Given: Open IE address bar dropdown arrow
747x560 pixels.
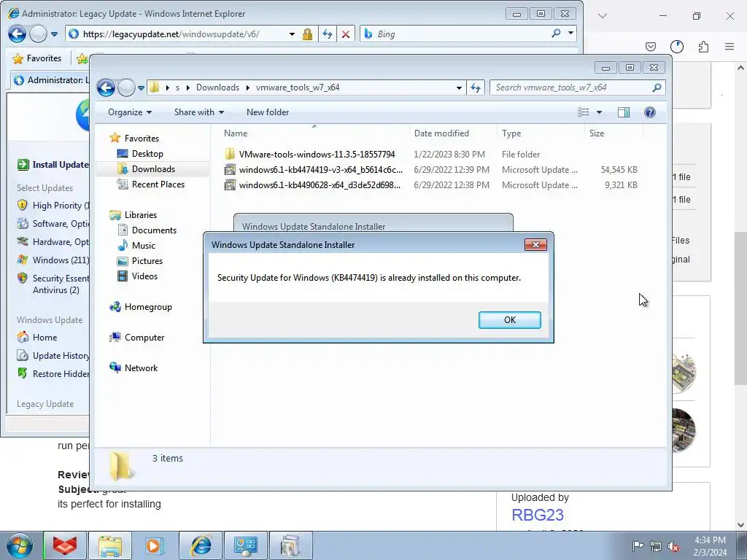Looking at the screenshot, I should tap(292, 34).
